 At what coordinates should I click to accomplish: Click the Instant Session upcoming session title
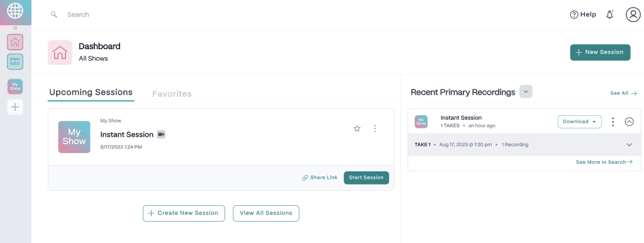click(x=127, y=135)
